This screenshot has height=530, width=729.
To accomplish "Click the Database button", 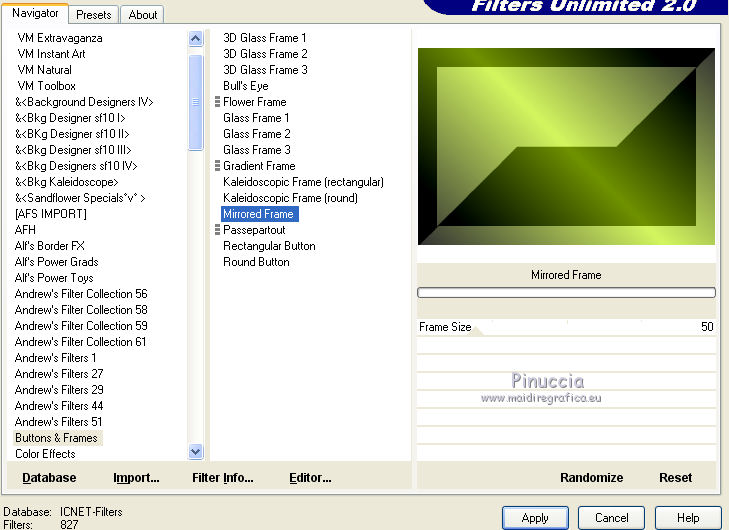I will point(49,477).
